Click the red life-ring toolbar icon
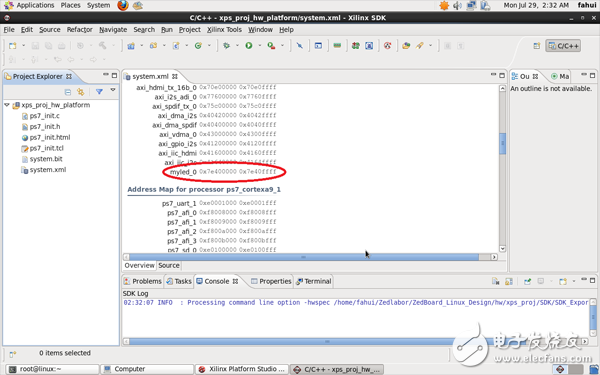Viewport: 600px width, 375px height. pos(388,46)
